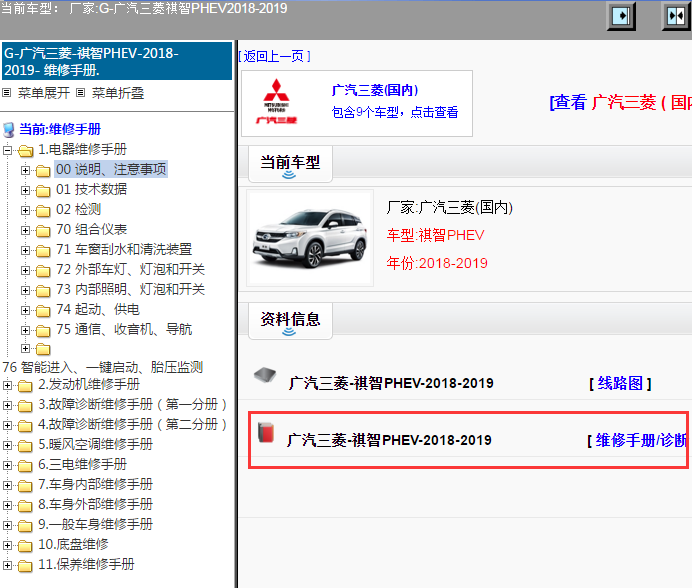The width and height of the screenshot is (692, 588).
Task: Click 菜单折叠 to collapse all menus
Action: coord(118,93)
